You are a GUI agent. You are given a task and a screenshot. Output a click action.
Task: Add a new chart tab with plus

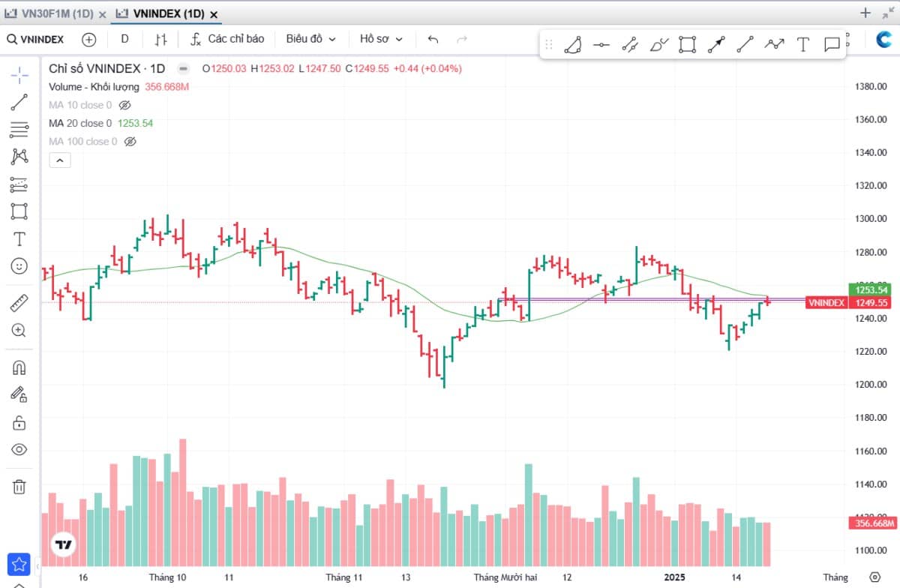pyautogui.click(x=865, y=13)
